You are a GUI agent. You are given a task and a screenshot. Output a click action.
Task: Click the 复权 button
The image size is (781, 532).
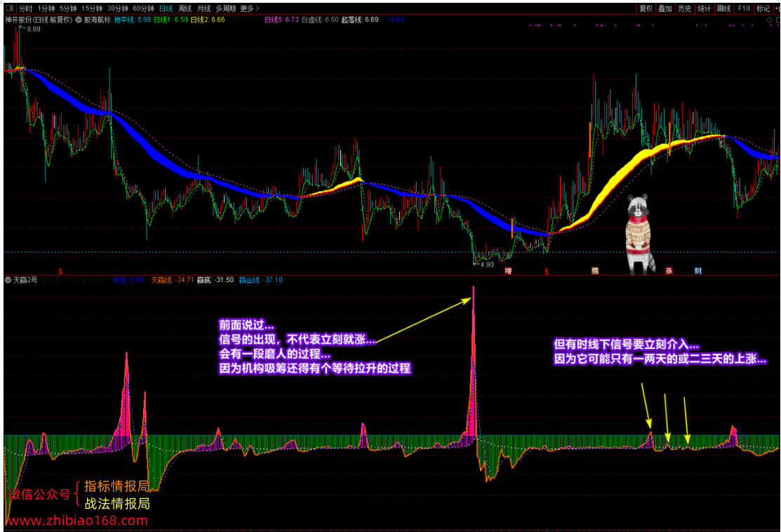pos(646,8)
